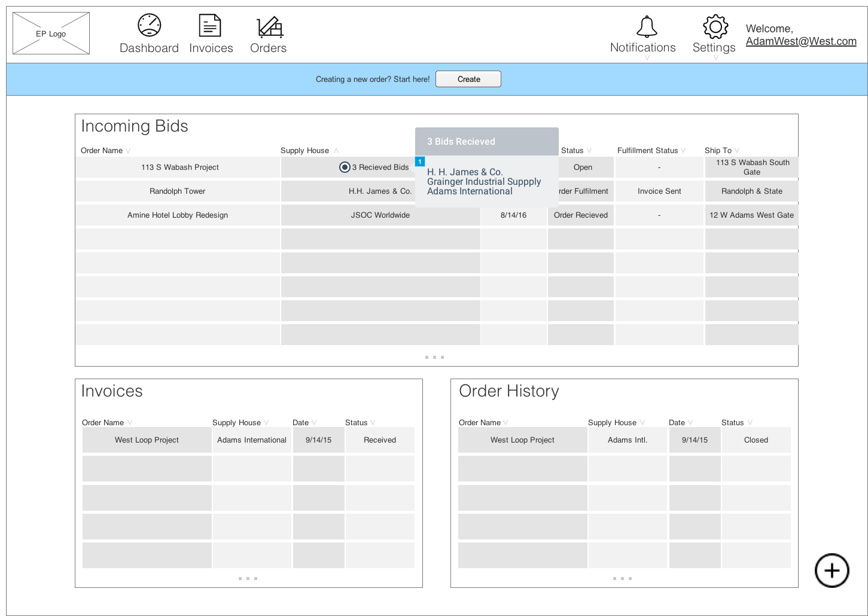
Task: Click the Incoming Bids heading
Action: click(135, 126)
